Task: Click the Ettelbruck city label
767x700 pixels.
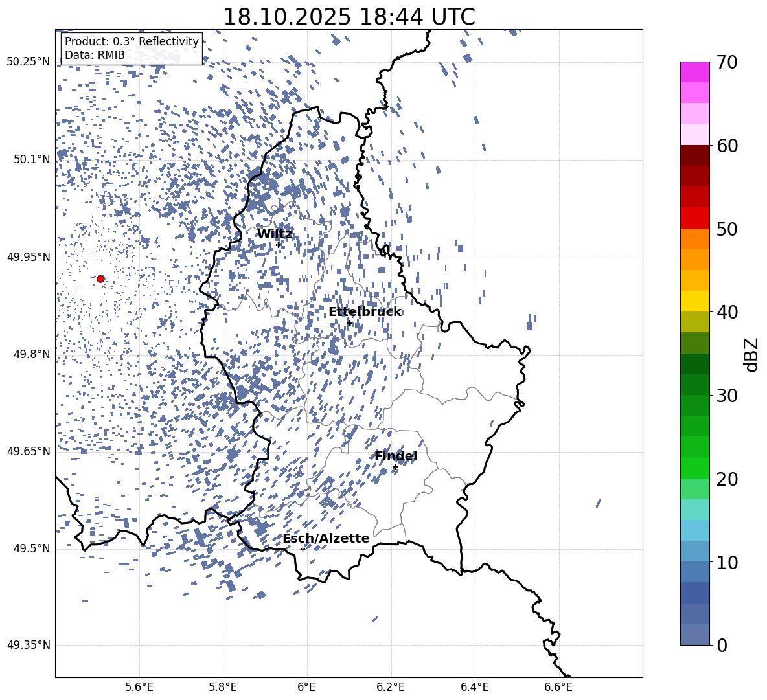Action: [x=365, y=312]
